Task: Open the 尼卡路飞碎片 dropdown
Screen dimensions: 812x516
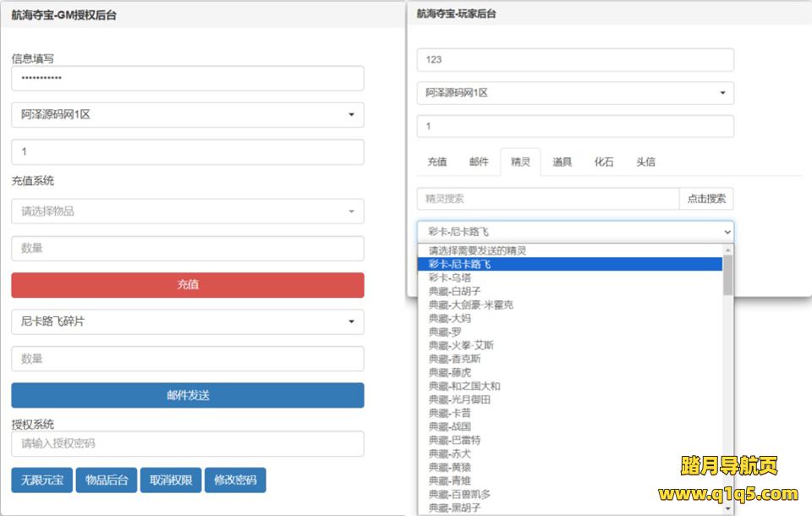Action: [x=187, y=321]
